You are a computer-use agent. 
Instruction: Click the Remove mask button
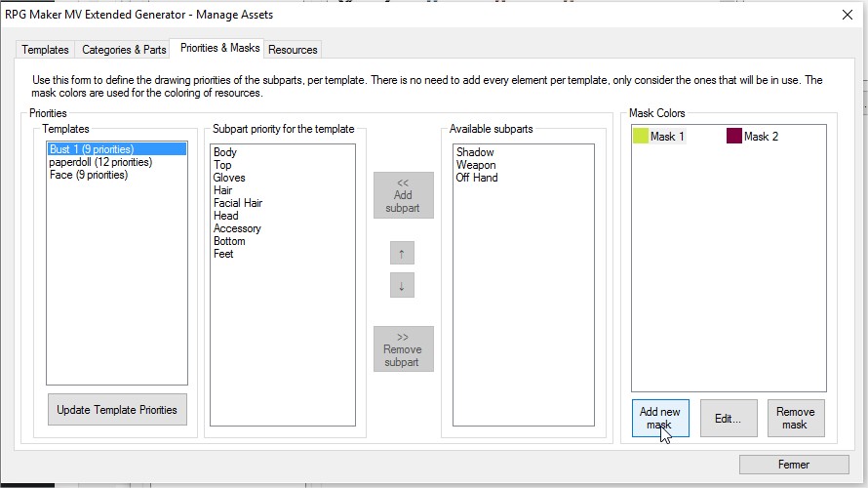point(796,418)
